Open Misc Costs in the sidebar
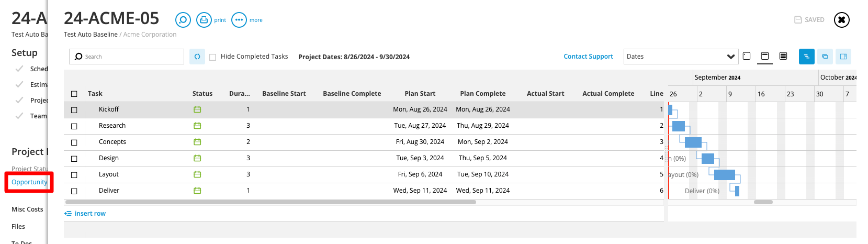The image size is (868, 244). point(27,209)
